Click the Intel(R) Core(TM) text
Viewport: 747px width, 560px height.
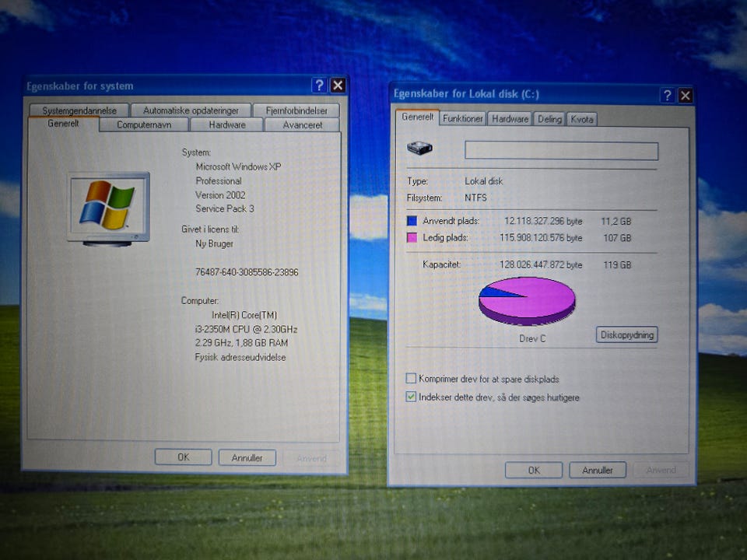(244, 315)
